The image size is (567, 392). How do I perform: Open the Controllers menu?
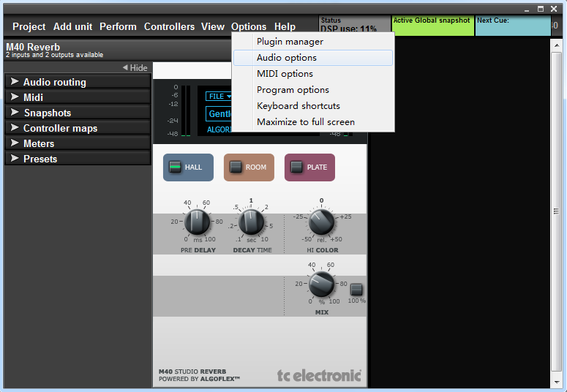pyautogui.click(x=169, y=26)
